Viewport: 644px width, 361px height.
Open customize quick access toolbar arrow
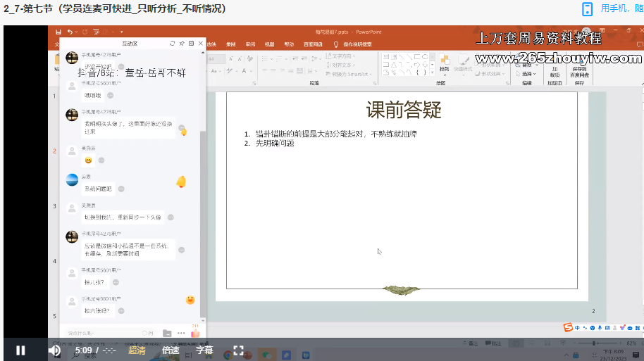[x=122, y=32]
